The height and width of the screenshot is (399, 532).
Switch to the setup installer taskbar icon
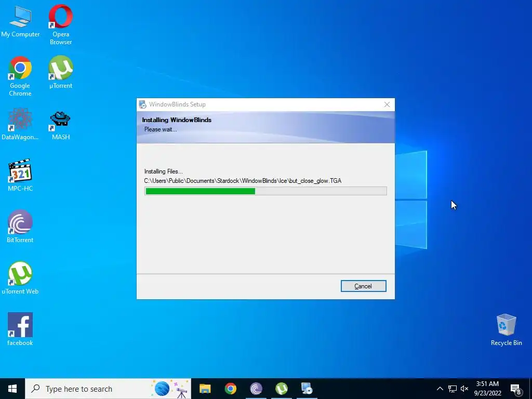pos(307,389)
